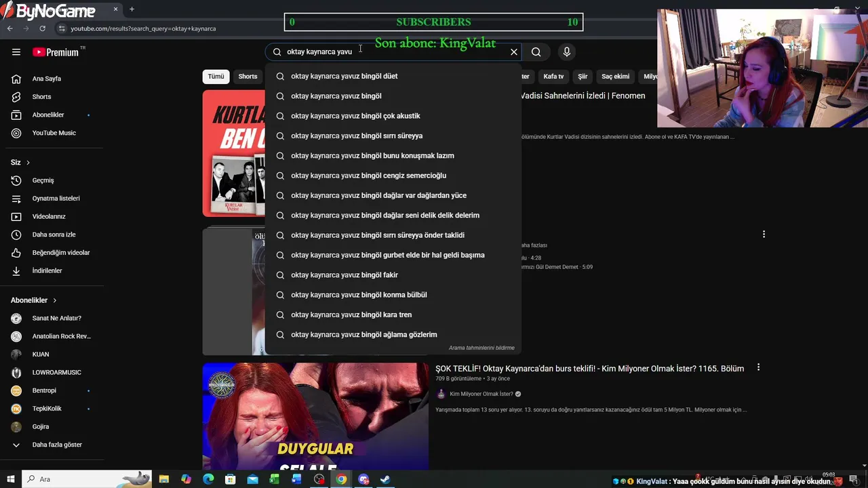
Task: Expand the Siz section chevron
Action: [28, 163]
